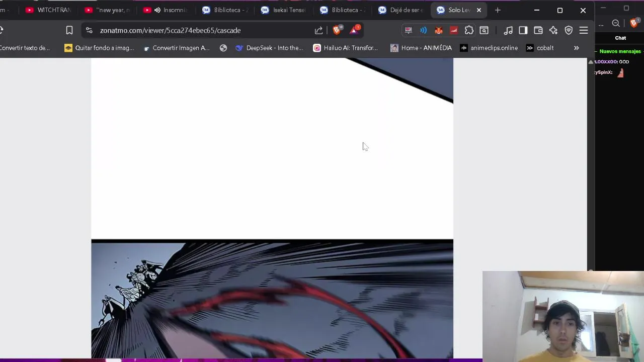Open Brave Shields lion icon

click(337, 30)
